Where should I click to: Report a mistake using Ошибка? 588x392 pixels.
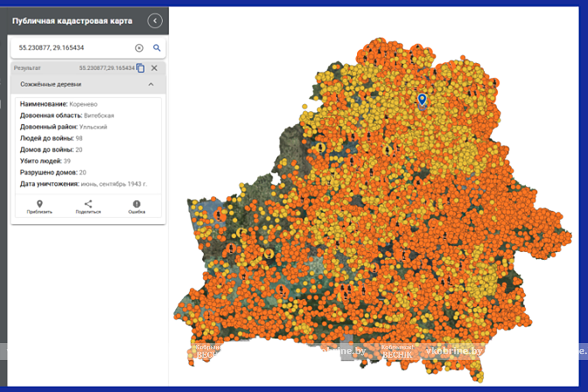tap(137, 207)
